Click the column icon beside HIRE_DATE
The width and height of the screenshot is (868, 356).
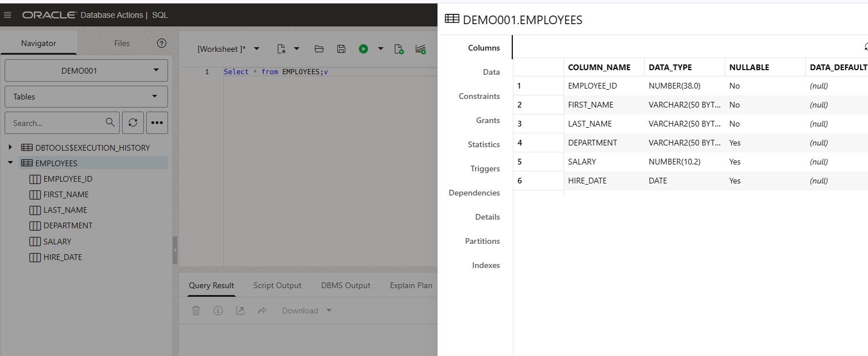[35, 257]
